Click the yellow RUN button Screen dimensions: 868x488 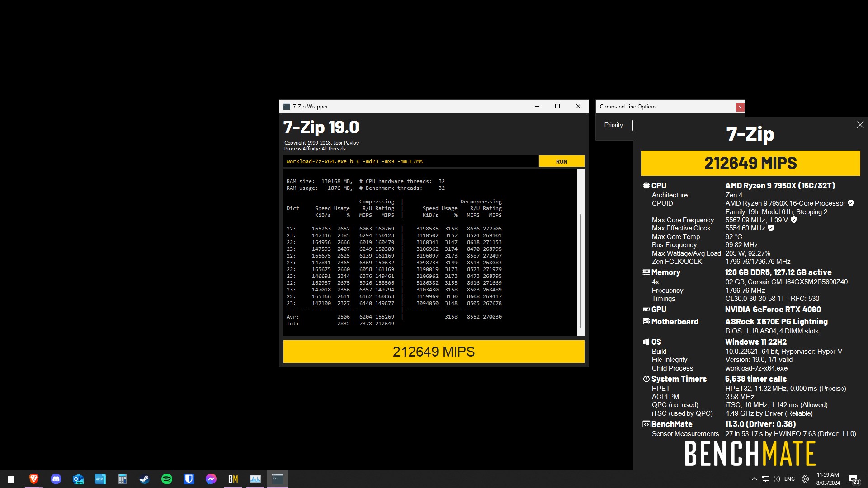coord(561,161)
